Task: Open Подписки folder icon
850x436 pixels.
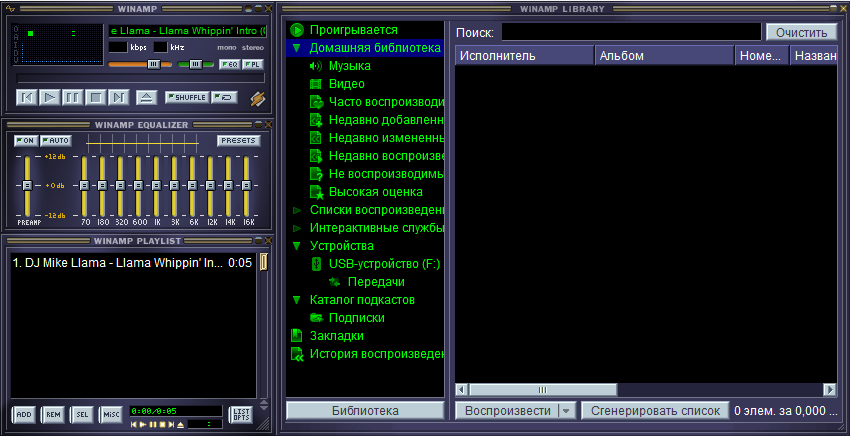Action: tap(316, 318)
